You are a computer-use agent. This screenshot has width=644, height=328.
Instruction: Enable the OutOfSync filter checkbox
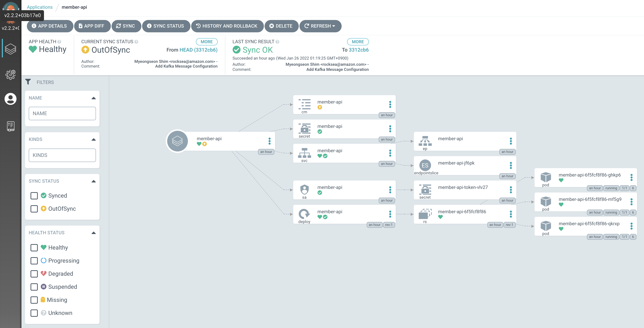[x=34, y=209]
